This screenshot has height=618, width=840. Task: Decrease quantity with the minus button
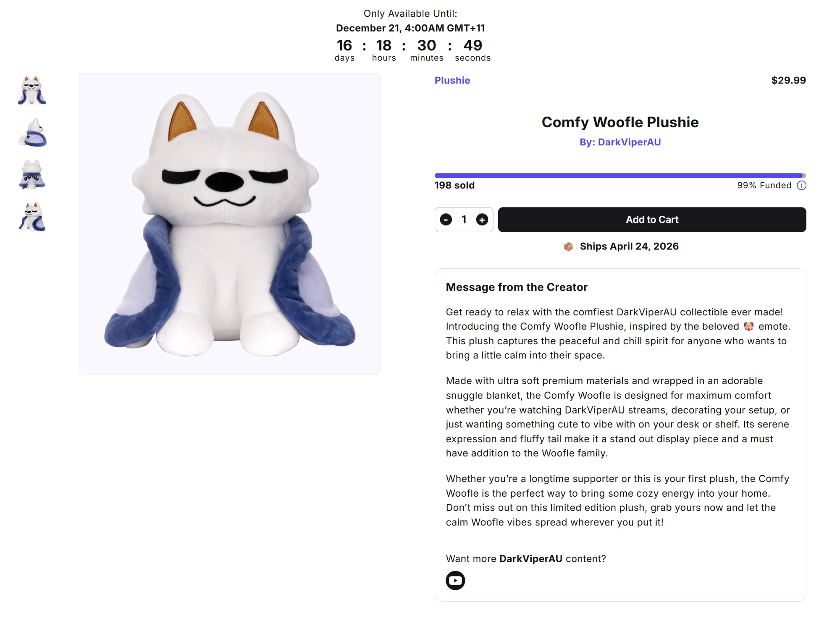pyautogui.click(x=446, y=220)
